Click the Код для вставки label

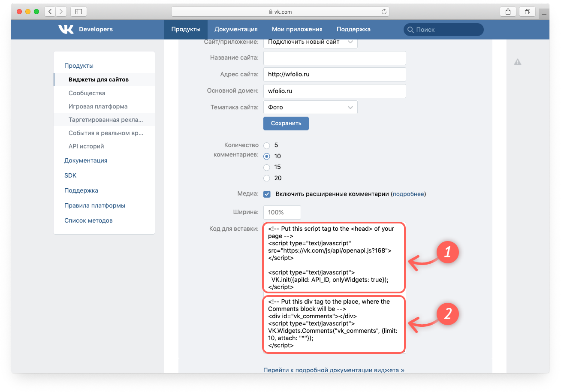pos(234,229)
